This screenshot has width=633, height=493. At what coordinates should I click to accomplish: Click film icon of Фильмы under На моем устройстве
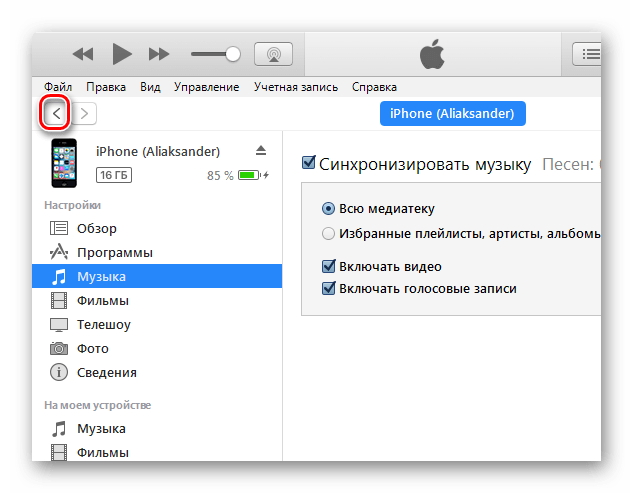[x=59, y=453]
